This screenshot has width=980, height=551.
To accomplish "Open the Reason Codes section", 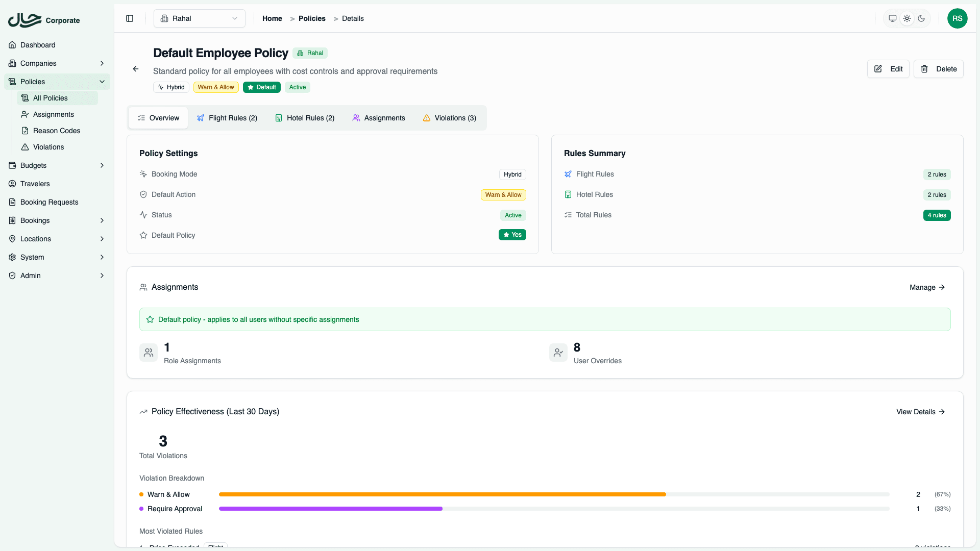I will [56, 131].
